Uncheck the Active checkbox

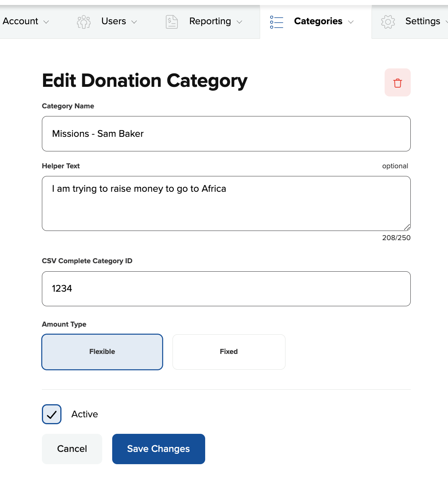(x=52, y=414)
